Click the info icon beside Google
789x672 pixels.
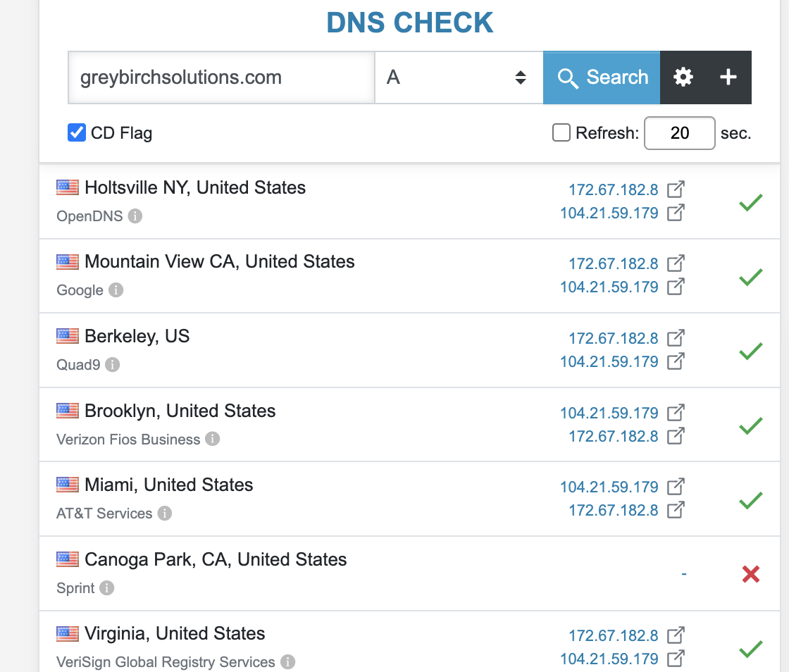pyautogui.click(x=116, y=290)
